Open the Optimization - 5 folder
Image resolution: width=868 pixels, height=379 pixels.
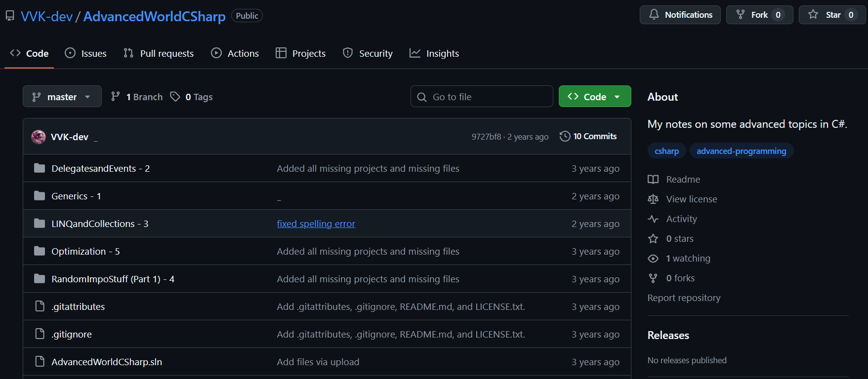click(x=85, y=251)
